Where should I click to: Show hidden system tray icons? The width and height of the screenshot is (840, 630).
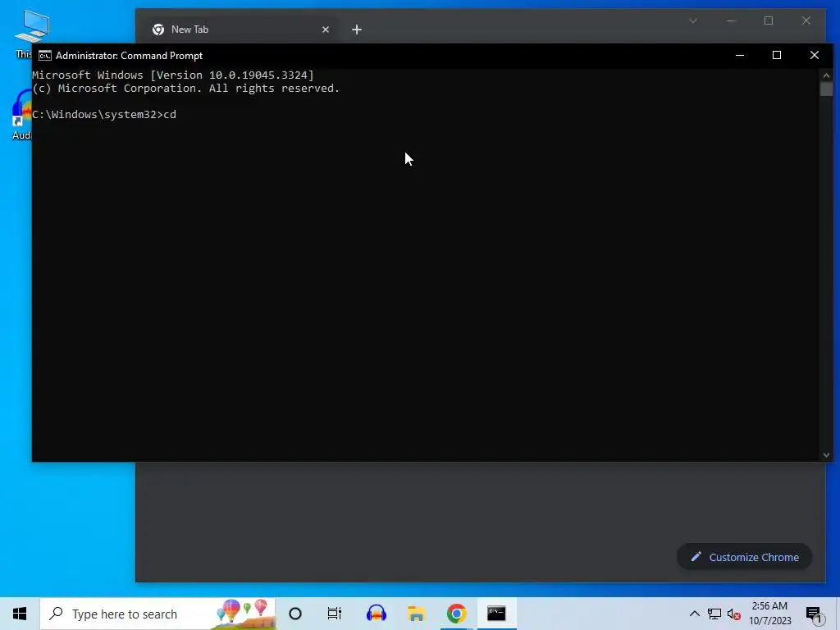pyautogui.click(x=694, y=614)
